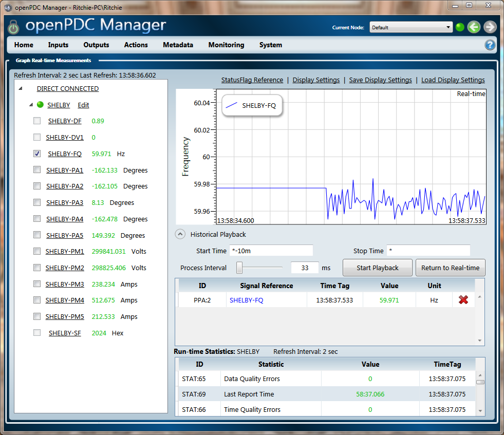Open the Actions menu
This screenshot has width=504, height=435.
pos(136,45)
